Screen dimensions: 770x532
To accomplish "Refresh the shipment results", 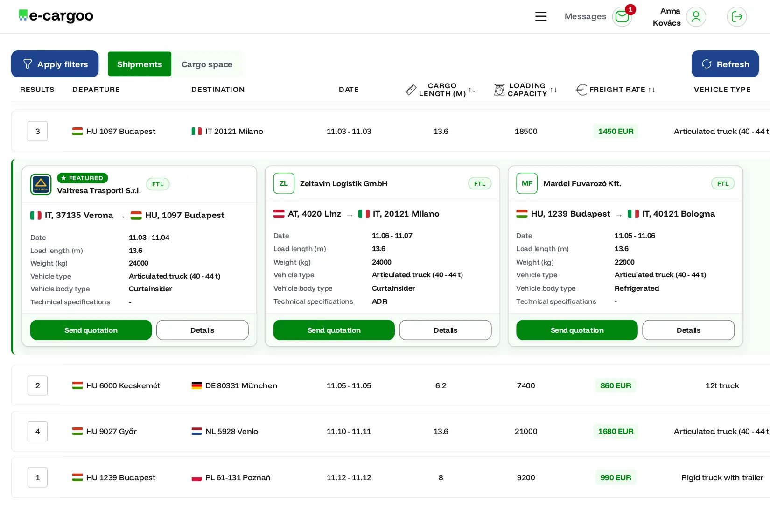I will (x=725, y=64).
